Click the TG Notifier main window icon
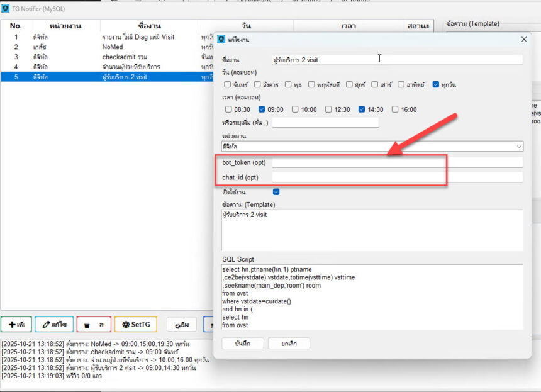This screenshot has width=541, height=392. (6, 9)
